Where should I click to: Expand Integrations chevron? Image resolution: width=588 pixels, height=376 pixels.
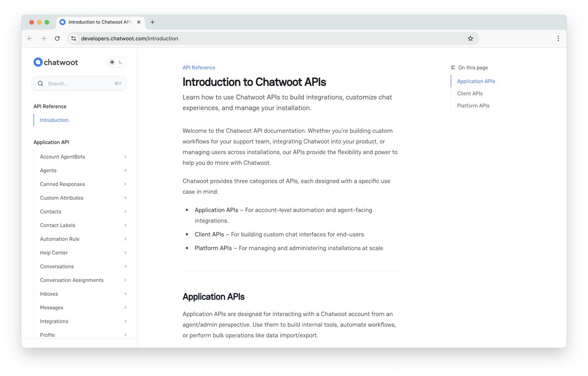coord(125,321)
